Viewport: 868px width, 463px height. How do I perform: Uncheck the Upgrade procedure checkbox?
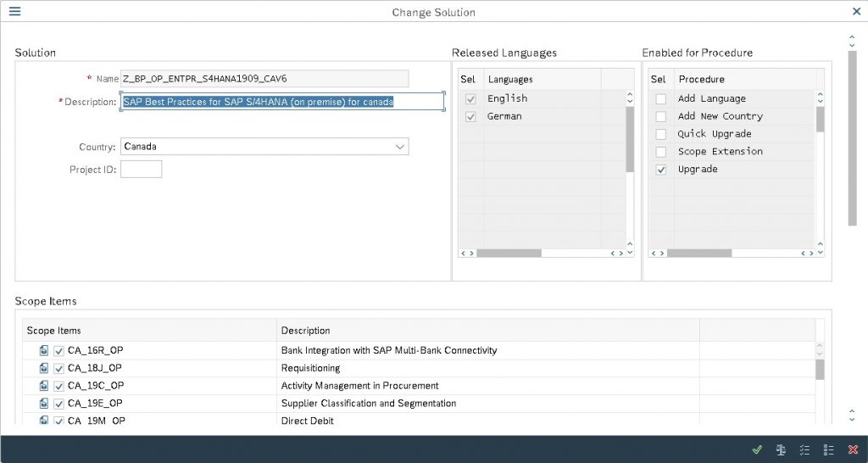pyautogui.click(x=661, y=170)
